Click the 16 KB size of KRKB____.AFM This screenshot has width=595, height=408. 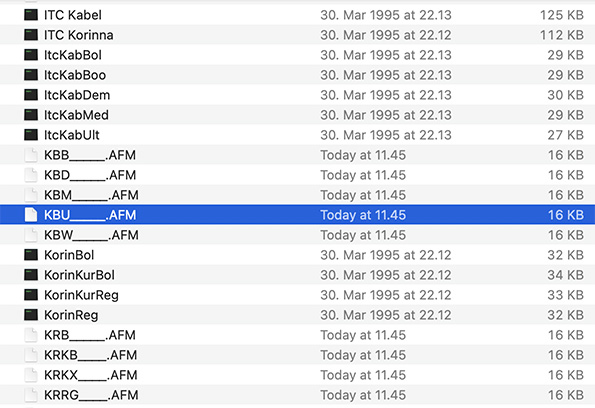pyautogui.click(x=566, y=354)
